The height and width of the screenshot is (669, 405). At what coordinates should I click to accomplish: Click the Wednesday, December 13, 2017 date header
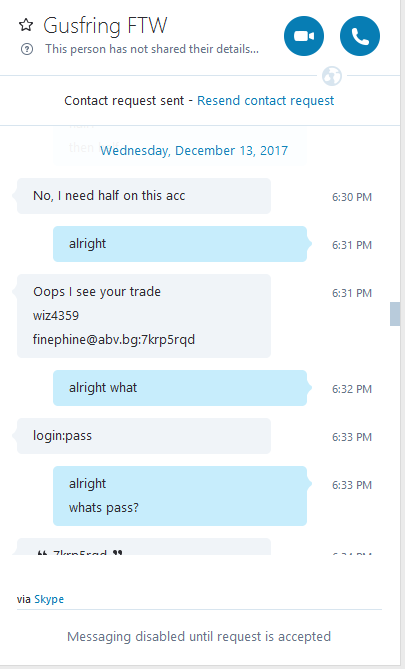(194, 151)
